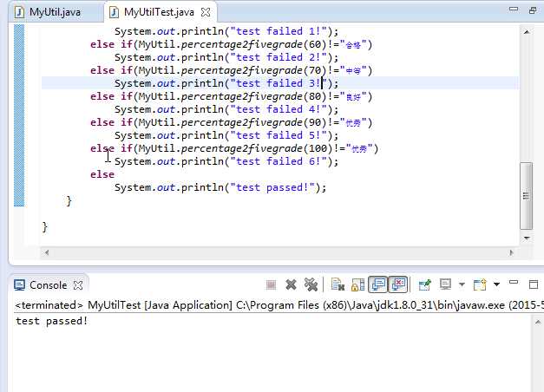
Task: Toggle Show Console When Standard Error Changes
Action: pyautogui.click(x=398, y=284)
